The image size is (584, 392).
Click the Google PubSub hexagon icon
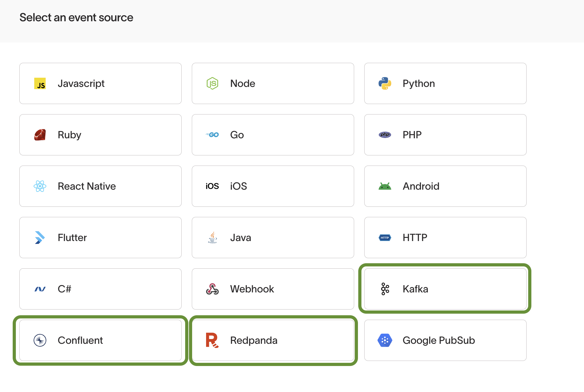click(x=385, y=340)
